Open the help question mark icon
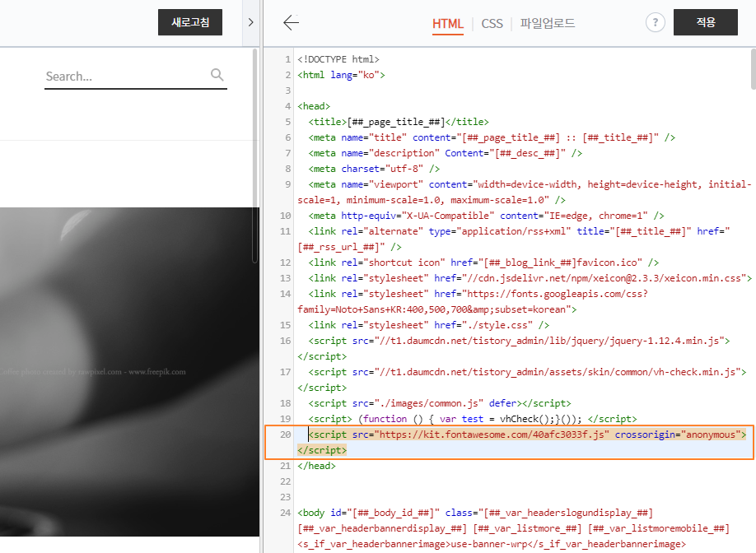The image size is (756, 553). coord(655,22)
